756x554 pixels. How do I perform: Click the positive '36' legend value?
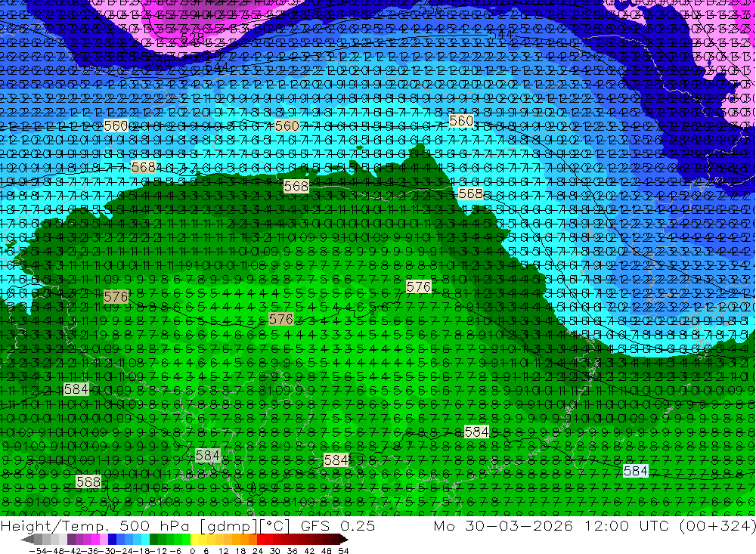pyautogui.click(x=292, y=551)
